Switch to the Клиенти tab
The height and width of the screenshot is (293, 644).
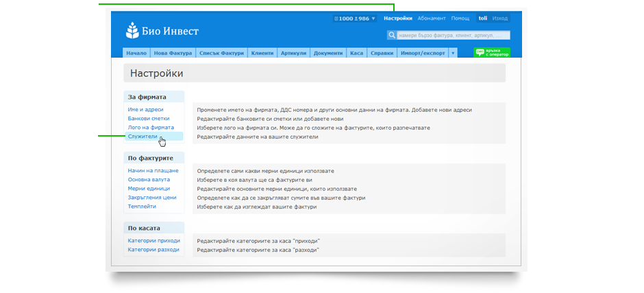click(262, 53)
